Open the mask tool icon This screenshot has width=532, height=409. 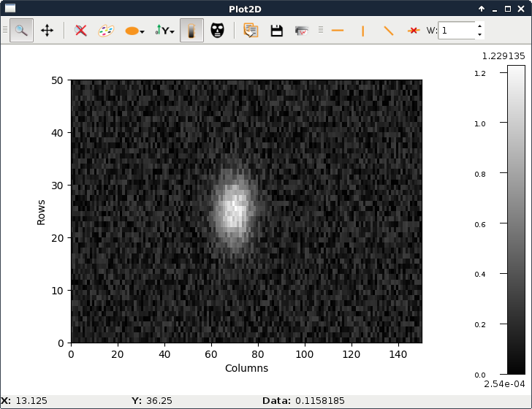tap(217, 31)
